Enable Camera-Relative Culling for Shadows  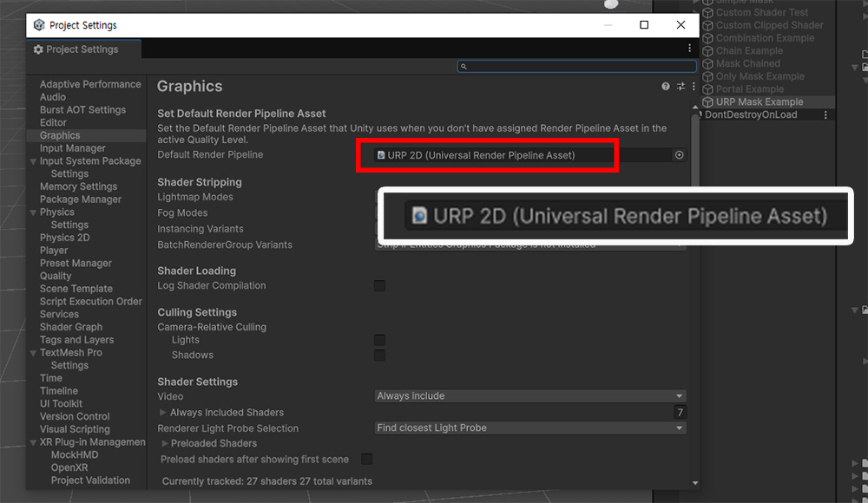point(380,355)
